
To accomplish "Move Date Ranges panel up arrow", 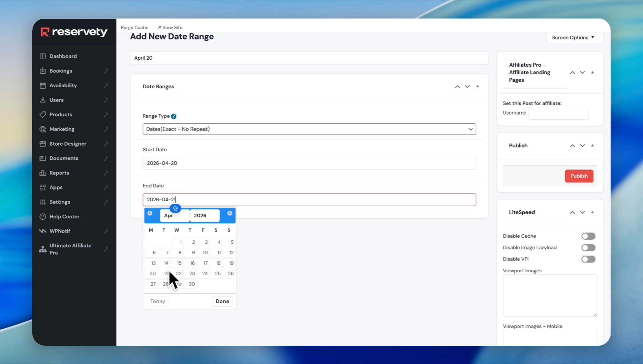I will pyautogui.click(x=457, y=87).
